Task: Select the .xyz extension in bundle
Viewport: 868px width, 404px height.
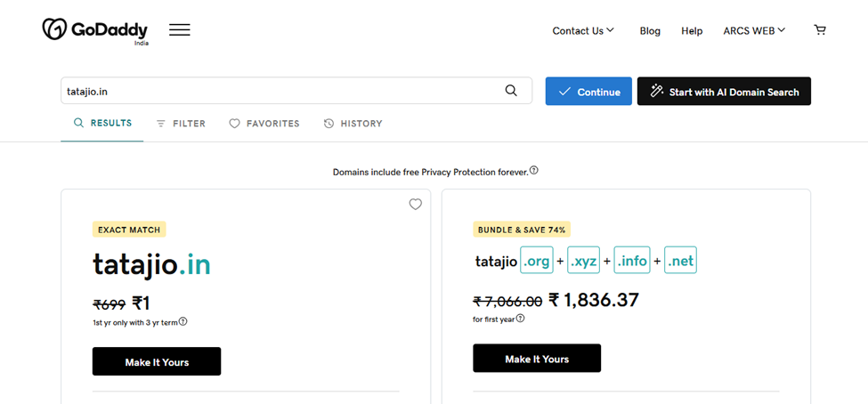Action: tap(583, 260)
